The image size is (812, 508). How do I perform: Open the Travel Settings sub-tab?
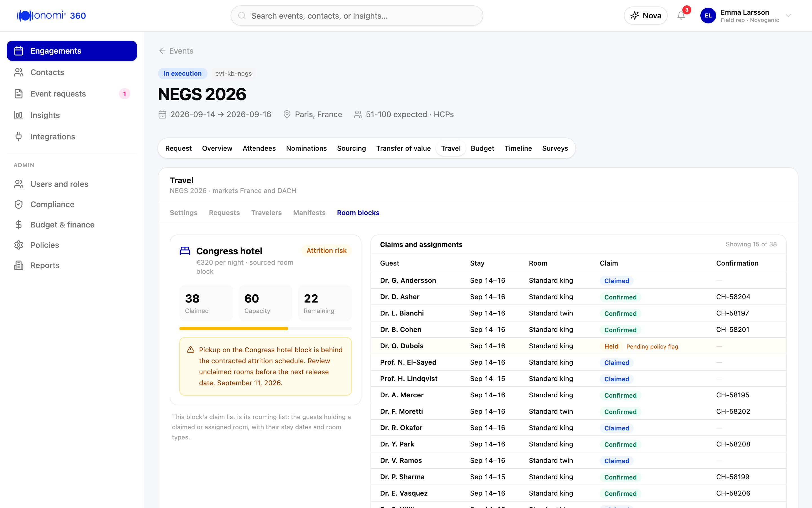184,213
